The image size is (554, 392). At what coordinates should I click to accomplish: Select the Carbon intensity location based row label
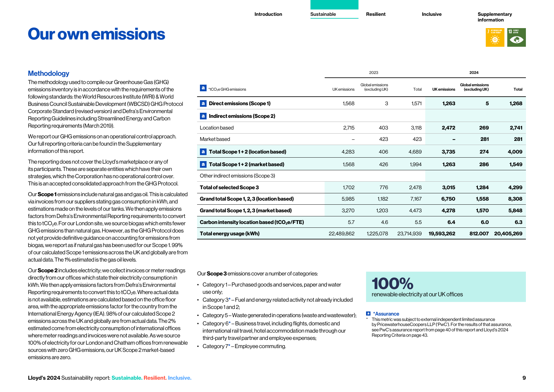pos(252,222)
